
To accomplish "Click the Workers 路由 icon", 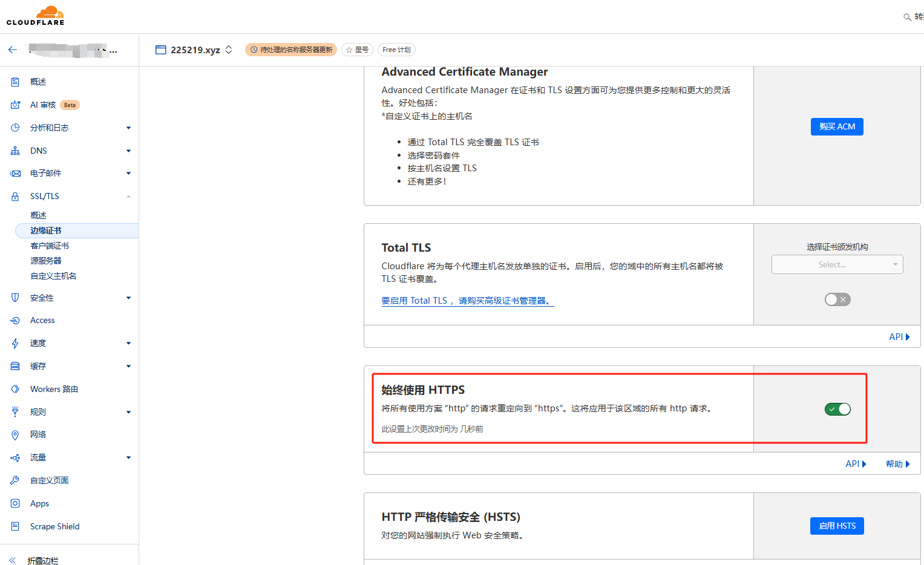I will 15,390.
